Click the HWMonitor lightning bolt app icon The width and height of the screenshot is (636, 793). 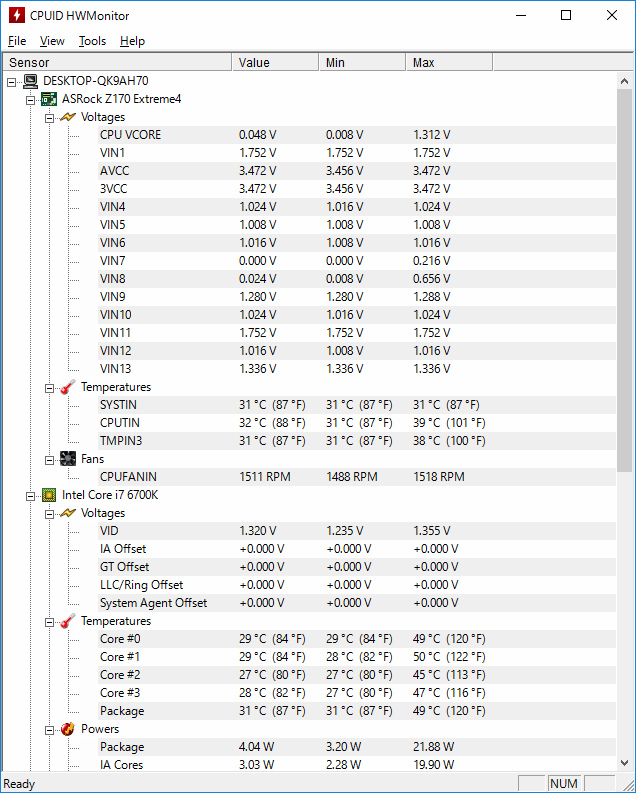(x=16, y=16)
